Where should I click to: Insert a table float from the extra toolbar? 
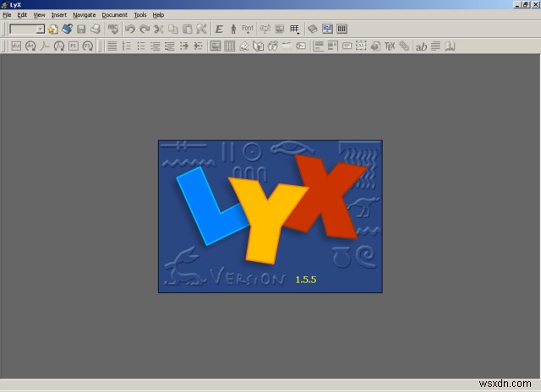[229, 46]
